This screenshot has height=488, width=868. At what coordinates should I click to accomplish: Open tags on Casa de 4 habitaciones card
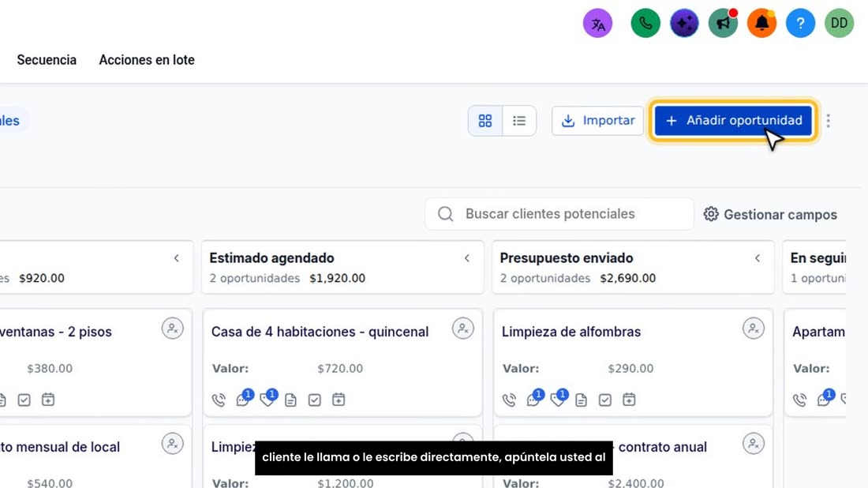pyautogui.click(x=268, y=399)
